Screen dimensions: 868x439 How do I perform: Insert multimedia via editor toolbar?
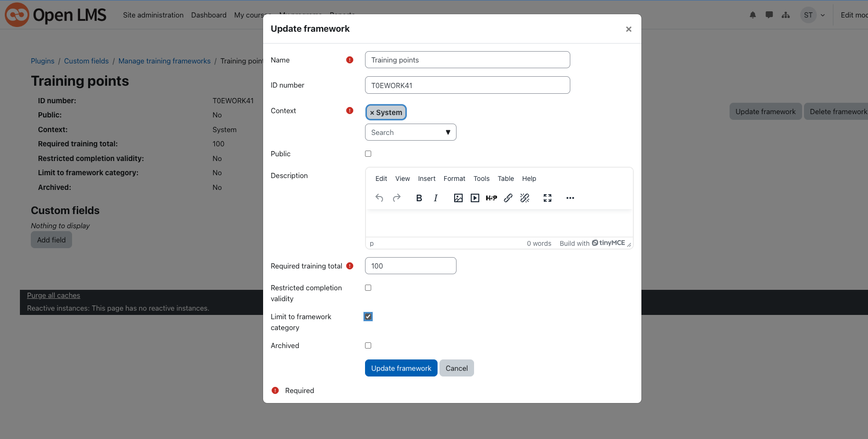pos(475,198)
